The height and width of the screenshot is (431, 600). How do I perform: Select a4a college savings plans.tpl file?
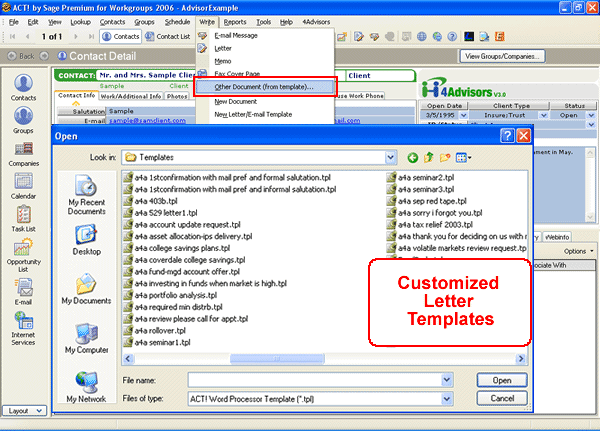pyautogui.click(x=177, y=248)
